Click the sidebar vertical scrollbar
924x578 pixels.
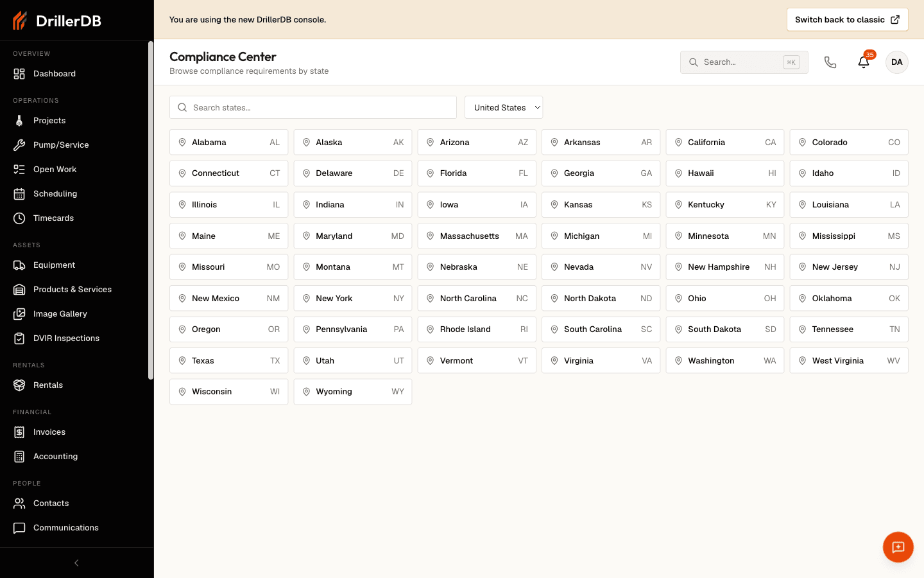coord(151,210)
